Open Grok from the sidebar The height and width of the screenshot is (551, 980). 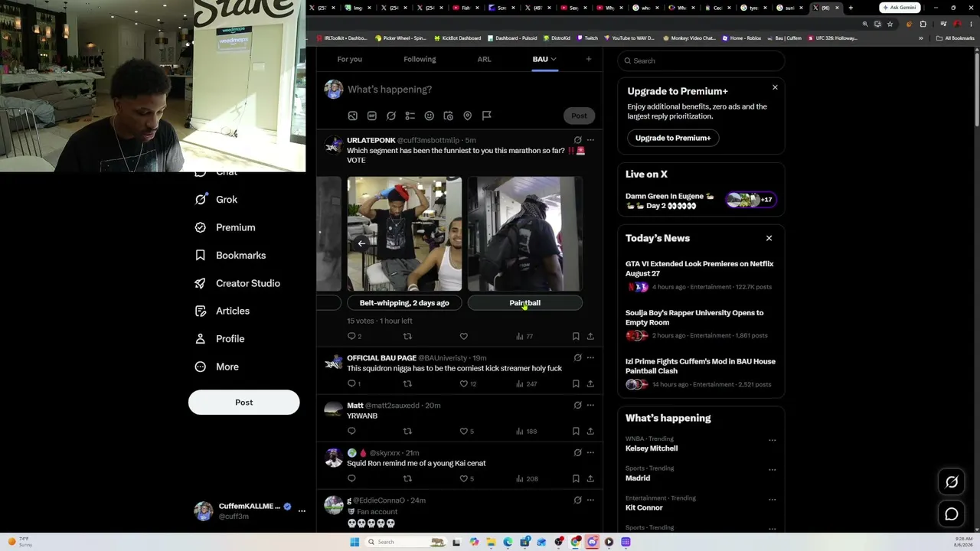coord(216,199)
